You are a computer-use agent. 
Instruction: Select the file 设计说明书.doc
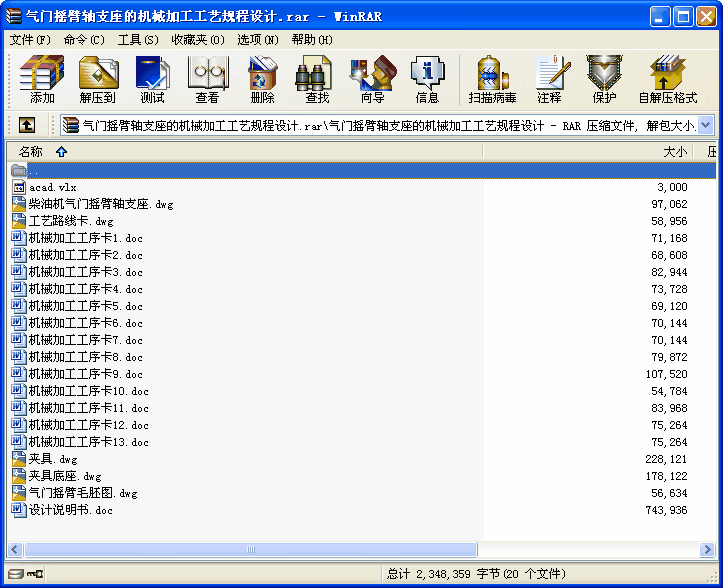coord(70,510)
